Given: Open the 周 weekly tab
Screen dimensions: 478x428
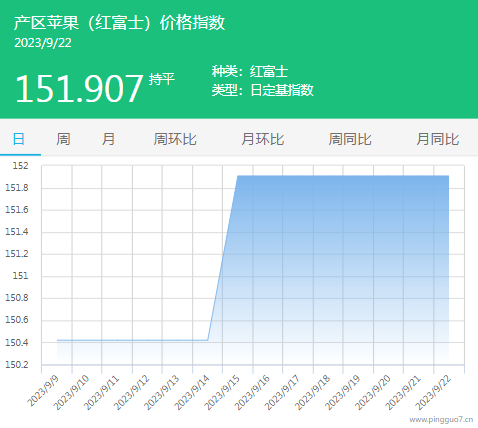Looking at the screenshot, I should tap(63, 139).
